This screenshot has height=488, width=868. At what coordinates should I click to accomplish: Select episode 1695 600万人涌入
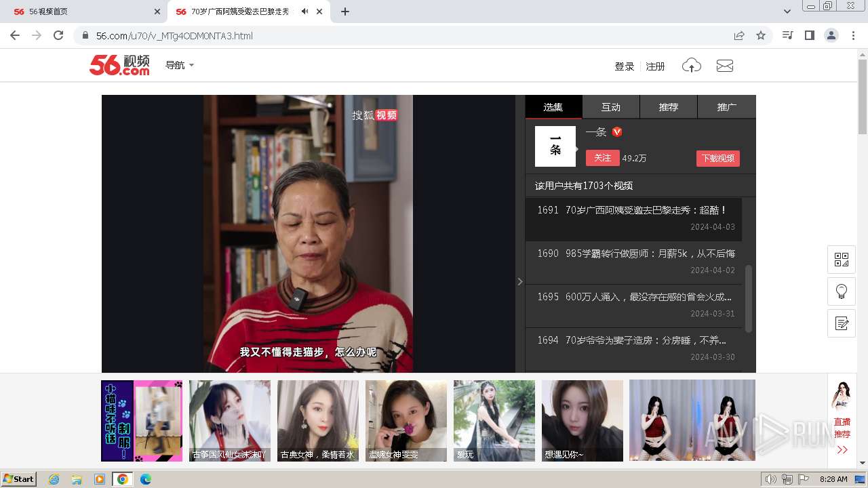pos(633,306)
